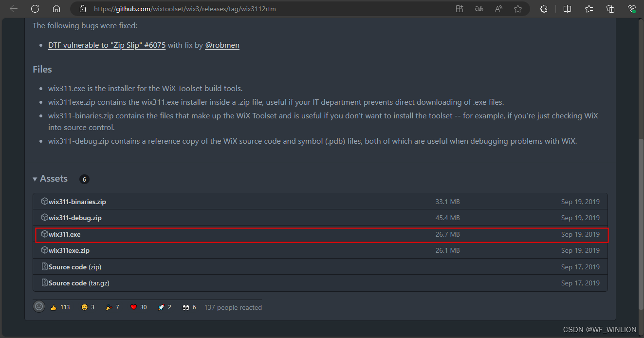View site security lock icon
The height and width of the screenshot is (338, 644).
(82, 9)
